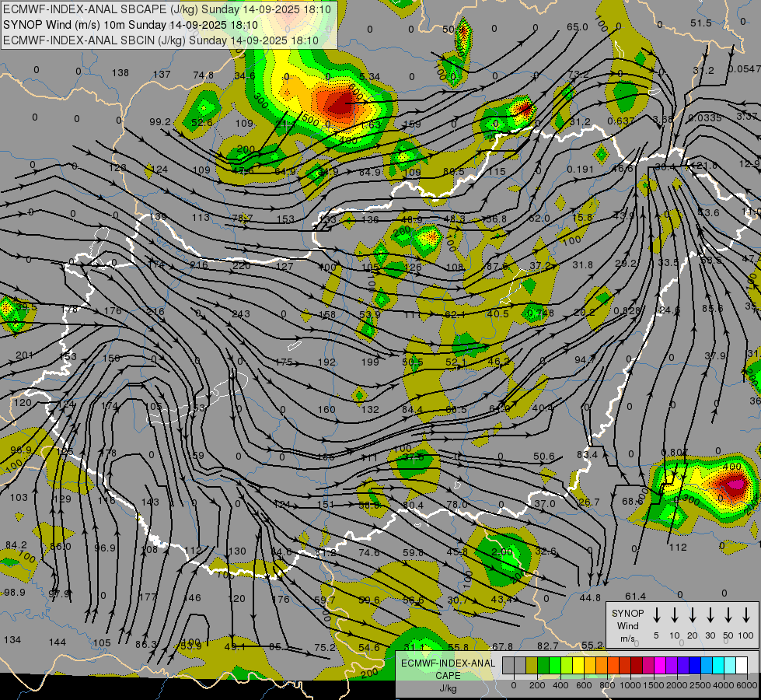Pick the olive swatch in the CAPE colorbar
Viewport: 761px width, 700px height.
[x=532, y=665]
